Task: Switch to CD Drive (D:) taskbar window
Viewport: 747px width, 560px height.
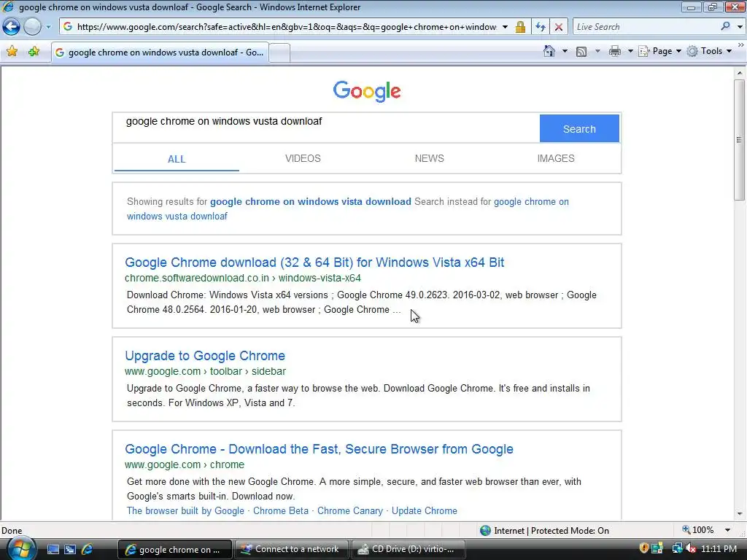Action: coord(409,549)
